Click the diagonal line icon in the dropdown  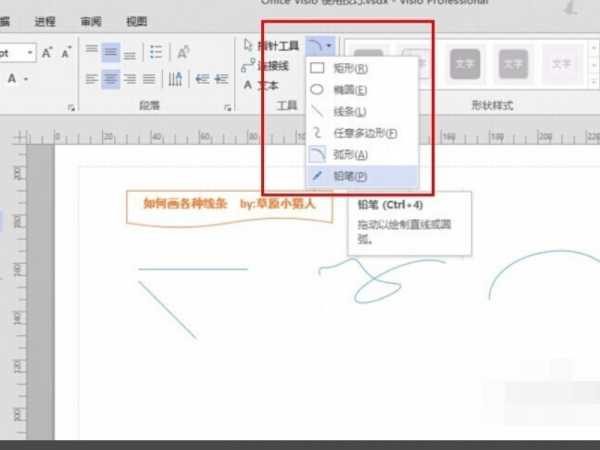point(317,111)
